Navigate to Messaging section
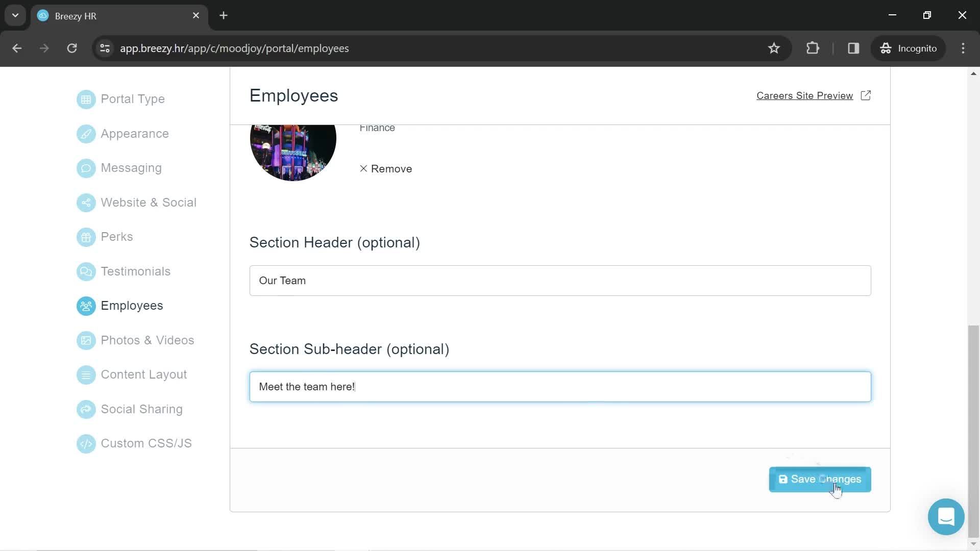The image size is (980, 551). pos(131,167)
